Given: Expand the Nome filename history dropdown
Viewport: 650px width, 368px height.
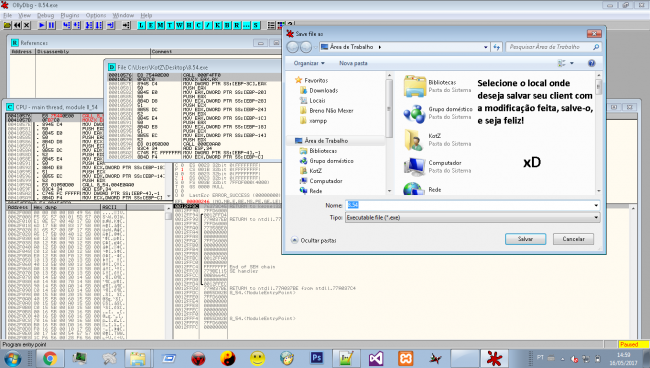Looking at the screenshot, I should pos(596,205).
